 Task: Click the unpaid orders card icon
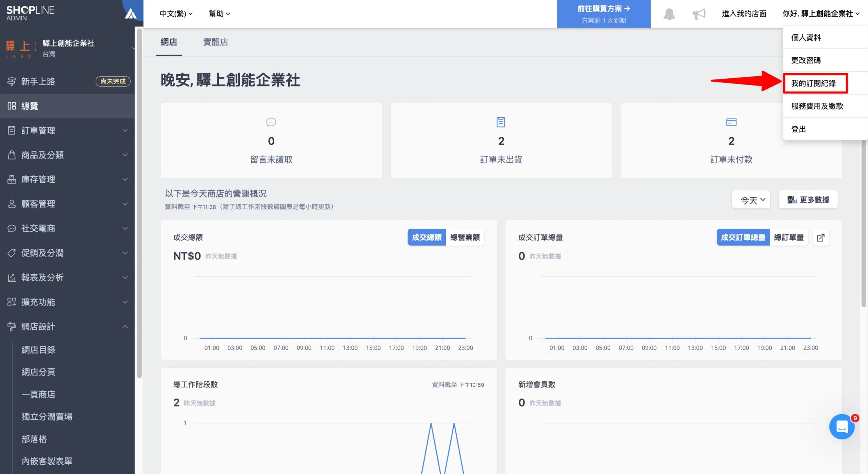[731, 122]
